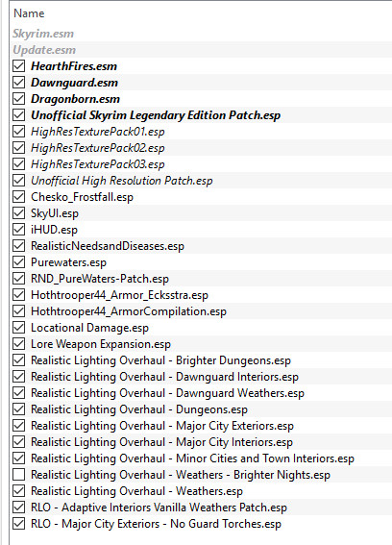Viewport: 392px width, 545px height.
Task: Uncheck the Lore Weapon Expansion.esp checkbox
Action: point(19,344)
